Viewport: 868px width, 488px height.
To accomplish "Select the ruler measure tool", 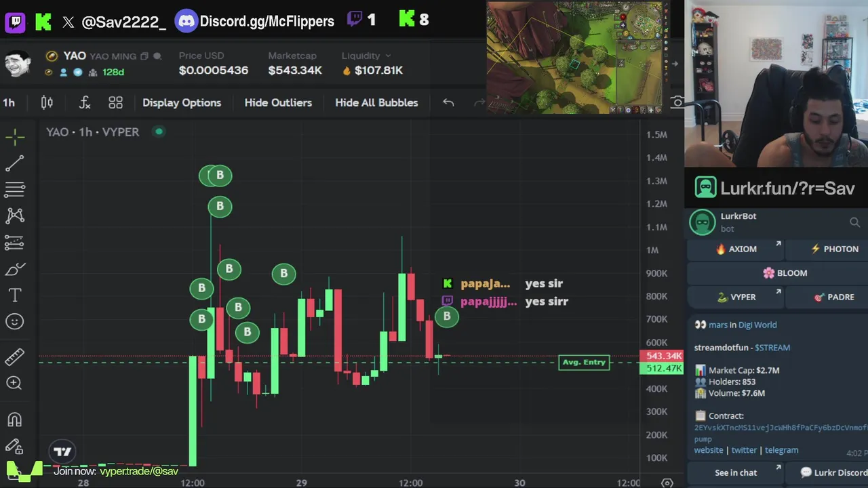I will [15, 357].
